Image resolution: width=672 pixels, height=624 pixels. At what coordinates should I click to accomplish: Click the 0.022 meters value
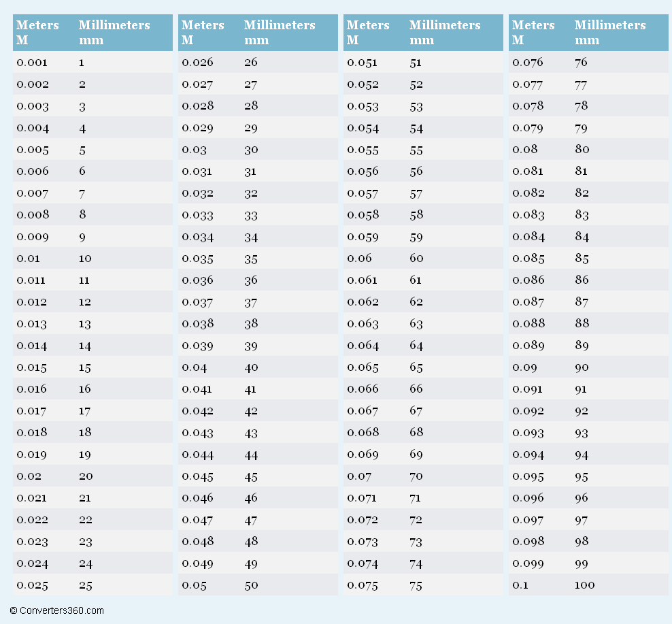coord(33,520)
